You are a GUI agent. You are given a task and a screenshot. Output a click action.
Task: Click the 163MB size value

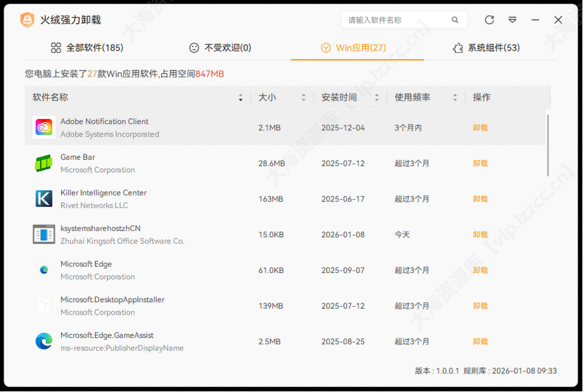(x=270, y=199)
